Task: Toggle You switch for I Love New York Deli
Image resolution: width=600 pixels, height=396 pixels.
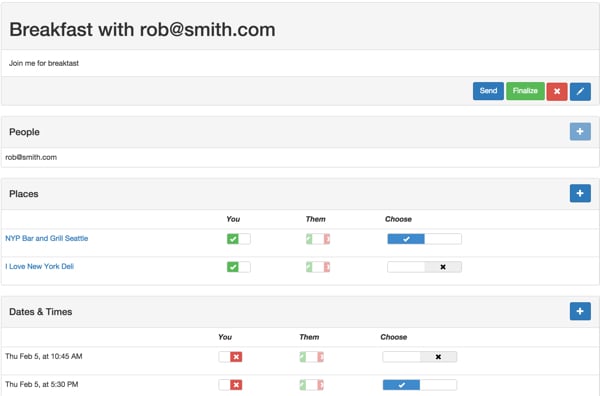Action: pos(239,267)
